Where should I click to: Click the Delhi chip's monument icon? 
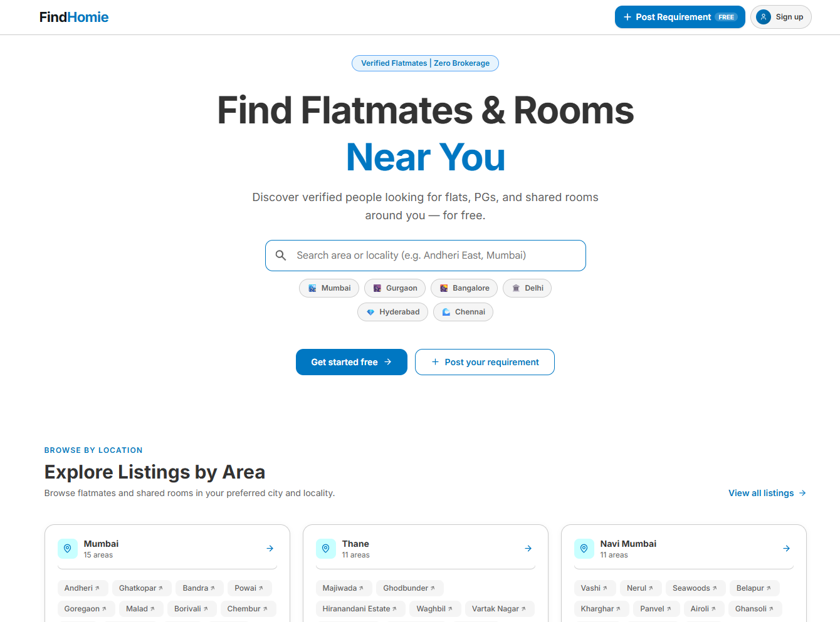(x=516, y=288)
